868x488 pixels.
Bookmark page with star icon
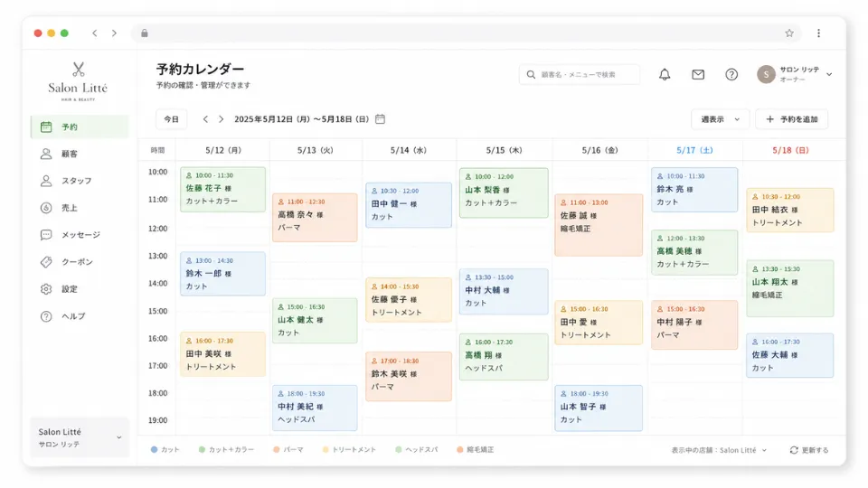[x=789, y=33]
